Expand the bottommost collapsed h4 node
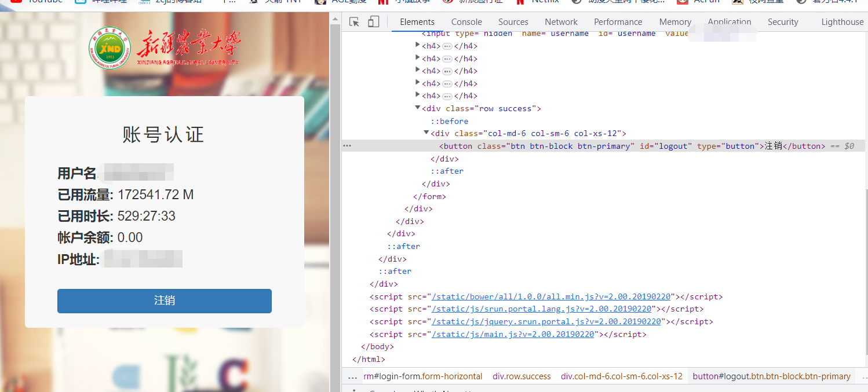The image size is (868, 392). click(418, 96)
